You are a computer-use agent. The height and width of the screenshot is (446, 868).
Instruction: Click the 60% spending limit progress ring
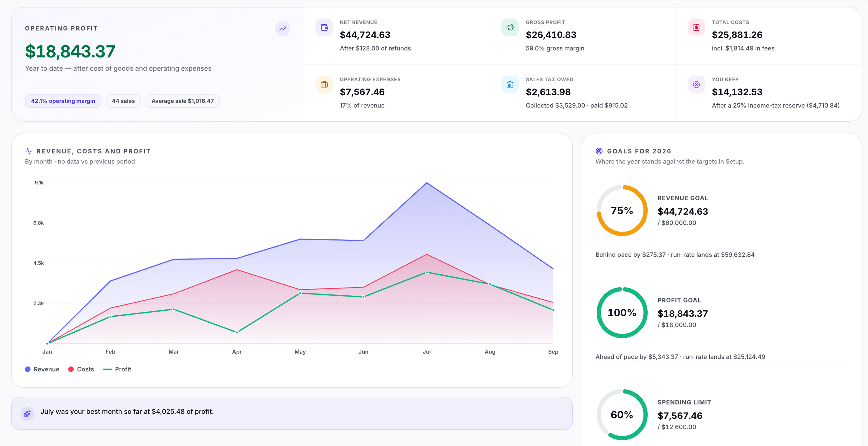622,415
